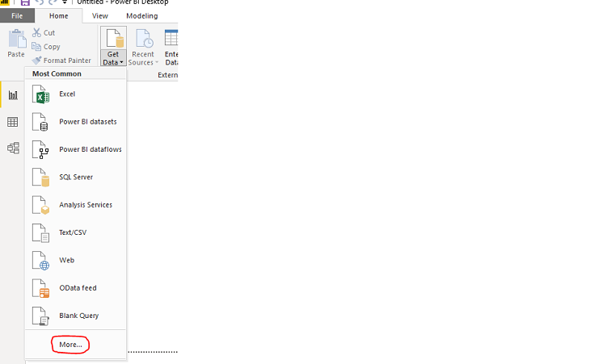Click the Paste icon

[x=17, y=39]
